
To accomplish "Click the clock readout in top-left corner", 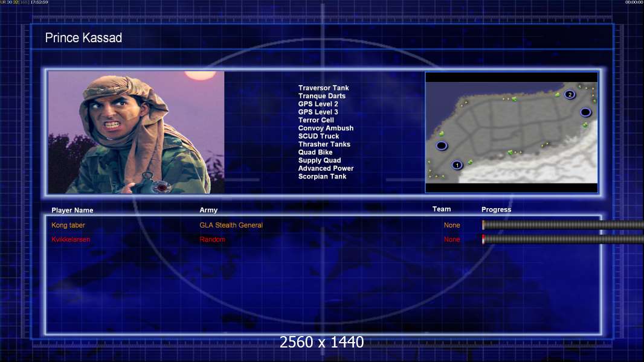I will 39,2.
